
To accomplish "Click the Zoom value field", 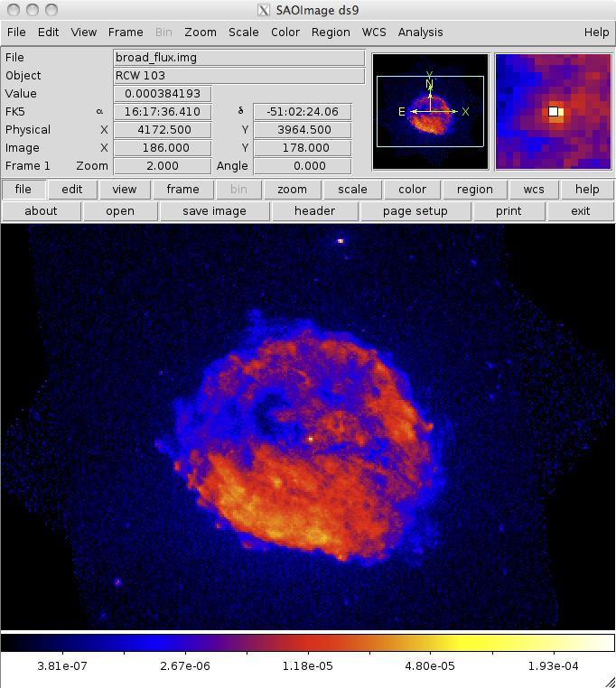I will [x=163, y=166].
